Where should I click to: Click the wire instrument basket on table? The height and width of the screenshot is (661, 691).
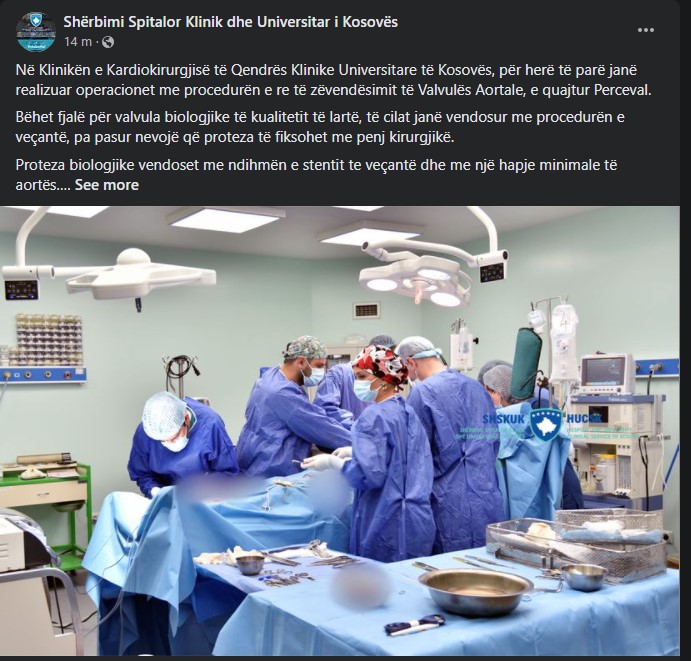(x=577, y=545)
